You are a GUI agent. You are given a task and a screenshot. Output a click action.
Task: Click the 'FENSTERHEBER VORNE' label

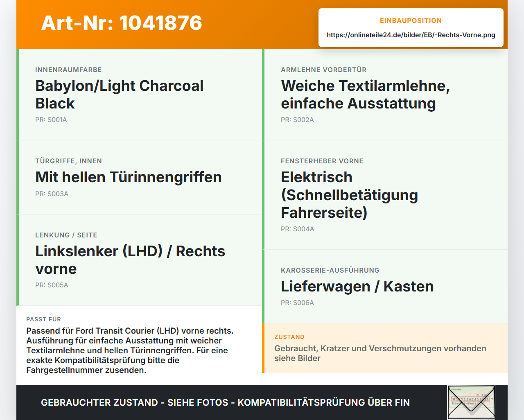click(322, 161)
